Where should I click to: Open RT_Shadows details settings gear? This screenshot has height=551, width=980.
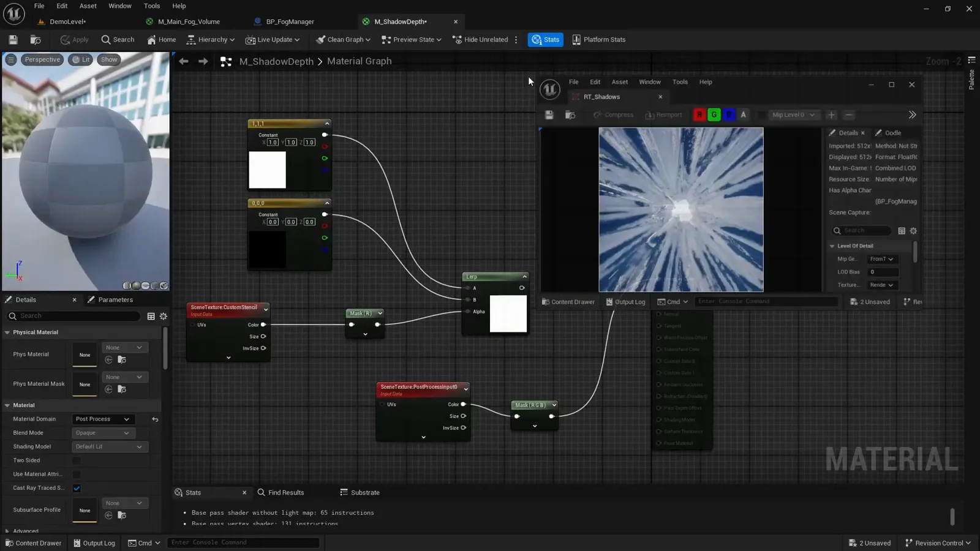pos(913,231)
